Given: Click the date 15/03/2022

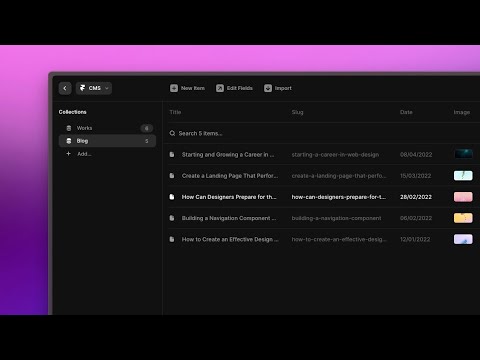Looking at the screenshot, I should (x=416, y=176).
